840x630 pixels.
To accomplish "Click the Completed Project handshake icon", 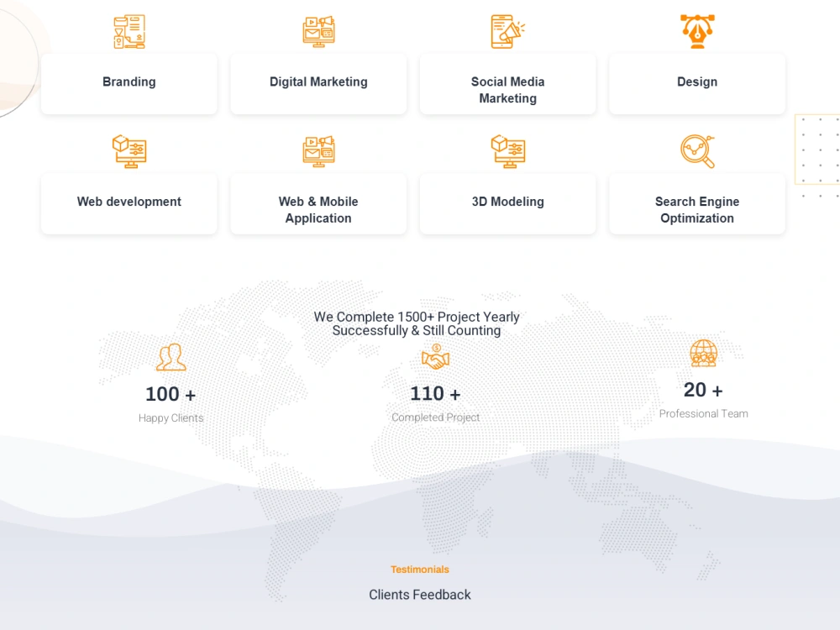I will pos(435,357).
